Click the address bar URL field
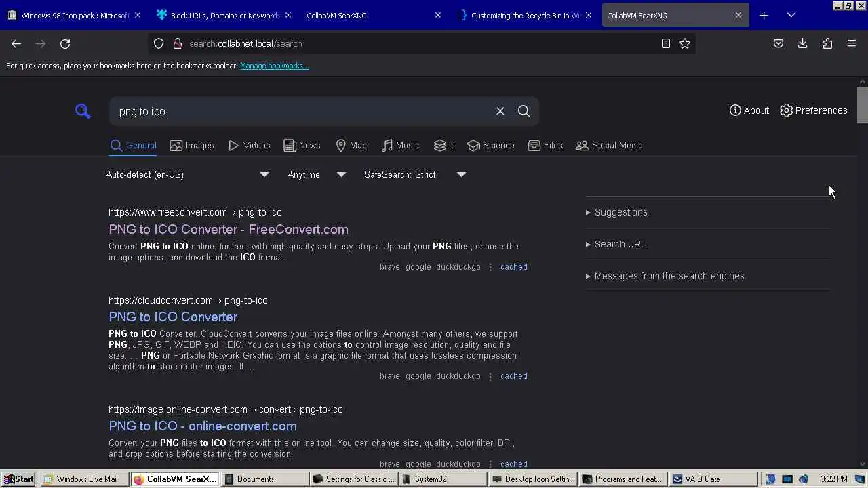Image resolution: width=868 pixels, height=488 pixels. pos(420,43)
